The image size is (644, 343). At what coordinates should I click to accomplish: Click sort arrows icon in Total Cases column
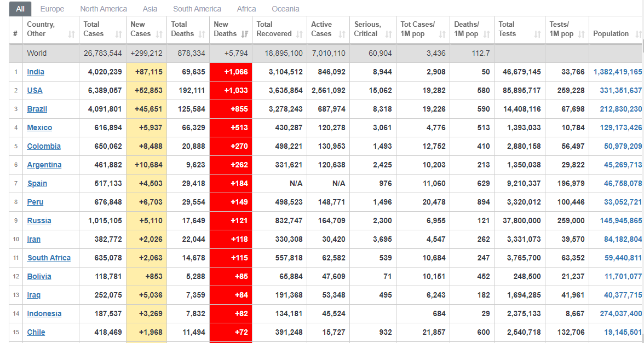pos(119,34)
